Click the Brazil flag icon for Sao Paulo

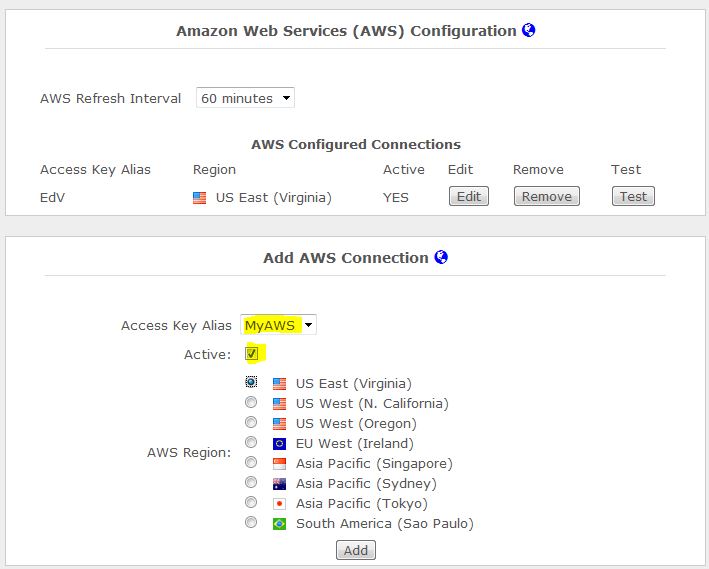pyautogui.click(x=279, y=524)
